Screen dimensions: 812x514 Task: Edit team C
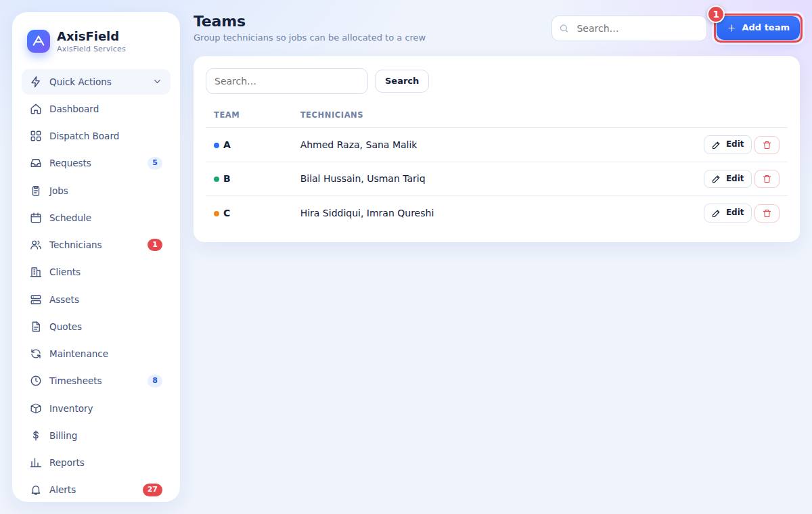(727, 213)
